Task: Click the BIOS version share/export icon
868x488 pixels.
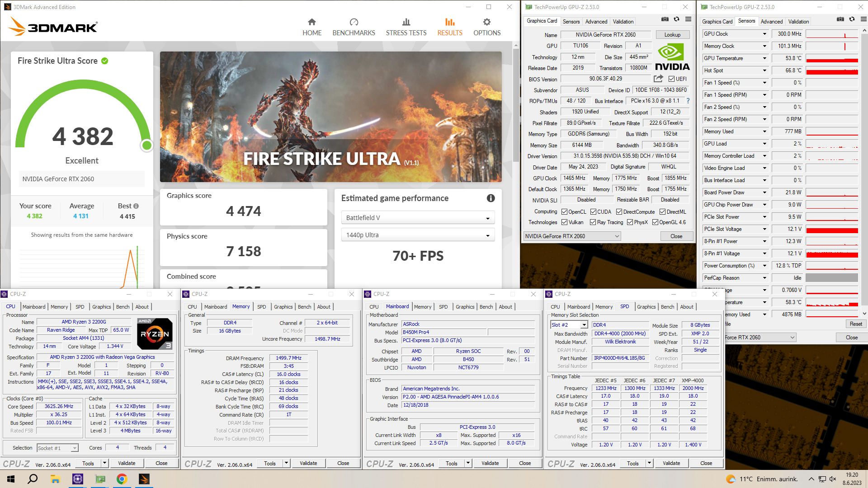Action: (658, 79)
